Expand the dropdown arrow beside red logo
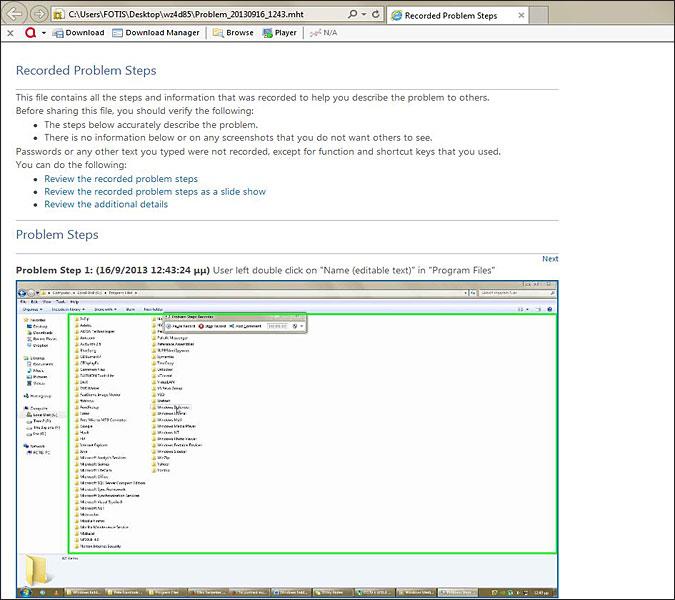The width and height of the screenshot is (675, 600). click(44, 33)
